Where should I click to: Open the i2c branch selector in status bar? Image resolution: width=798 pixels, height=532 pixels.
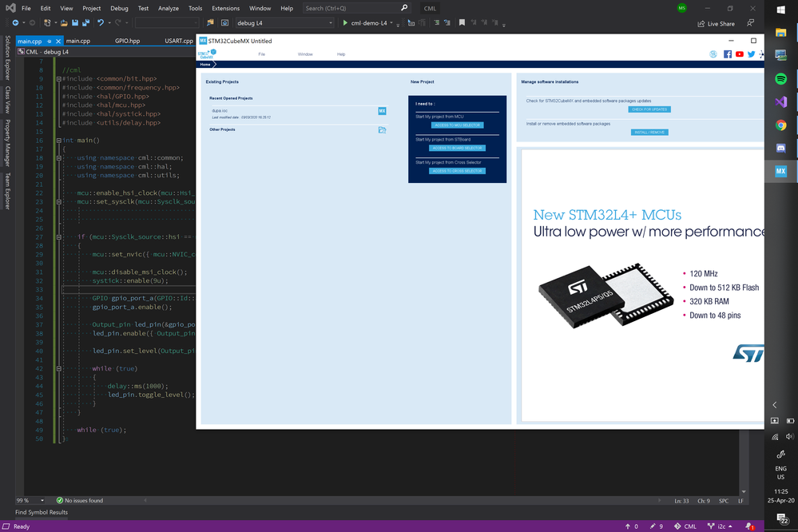(x=721, y=526)
